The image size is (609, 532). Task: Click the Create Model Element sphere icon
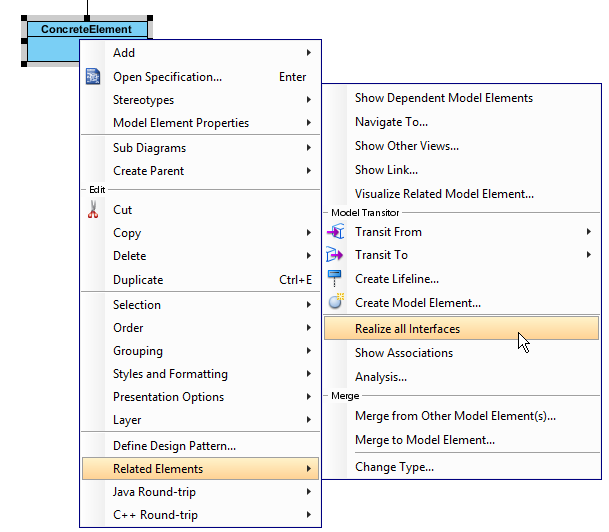point(336,301)
